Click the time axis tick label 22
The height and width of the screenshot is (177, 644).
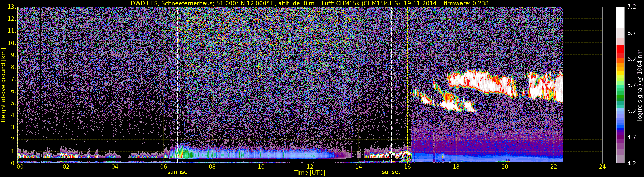[x=554, y=167]
